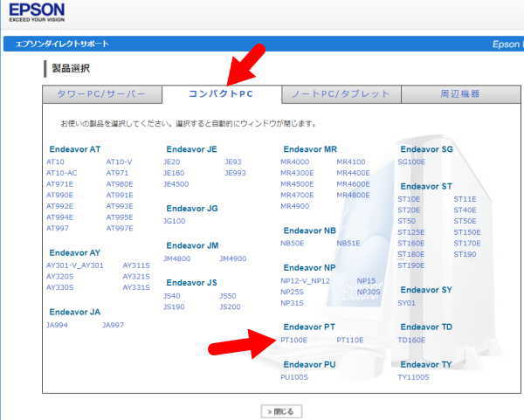Click the SG100E product link
Image resolution: width=524 pixels, height=420 pixels.
[411, 162]
